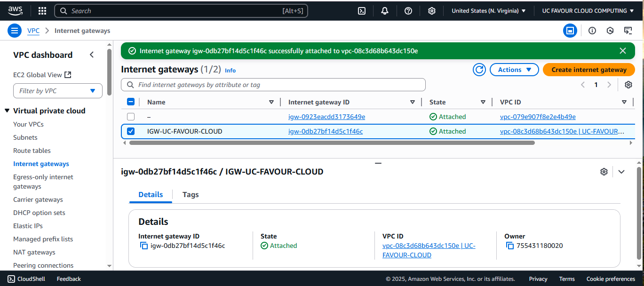
Task: Open the notifications bell
Action: pos(385,11)
